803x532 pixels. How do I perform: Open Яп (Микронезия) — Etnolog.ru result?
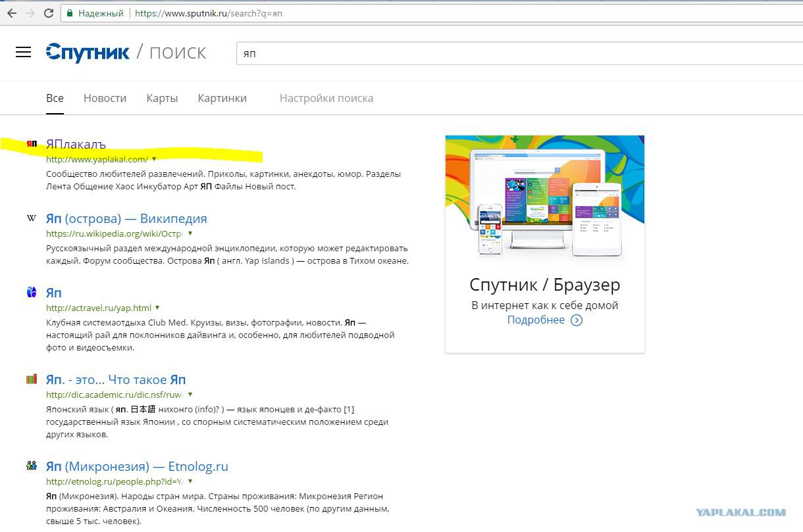coord(137,466)
